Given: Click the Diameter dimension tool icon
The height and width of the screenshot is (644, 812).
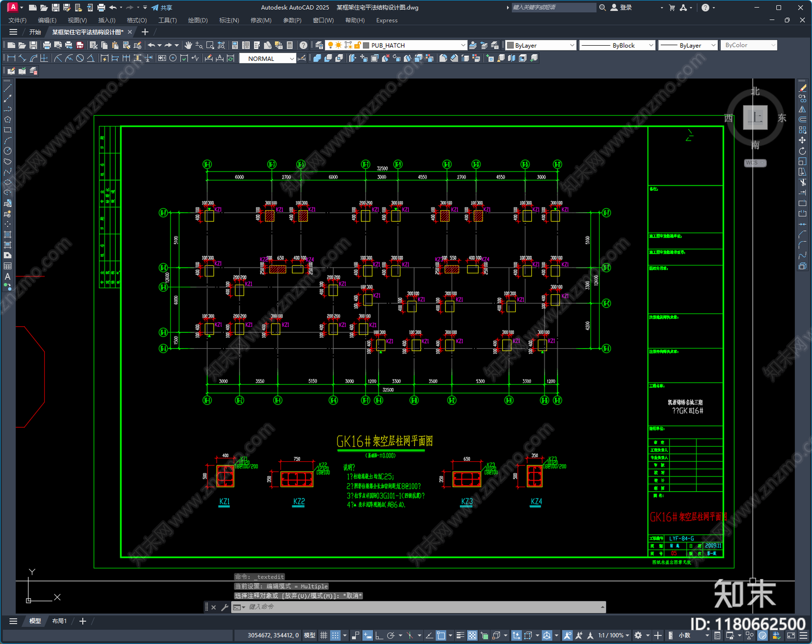Looking at the screenshot, I should [80, 58].
